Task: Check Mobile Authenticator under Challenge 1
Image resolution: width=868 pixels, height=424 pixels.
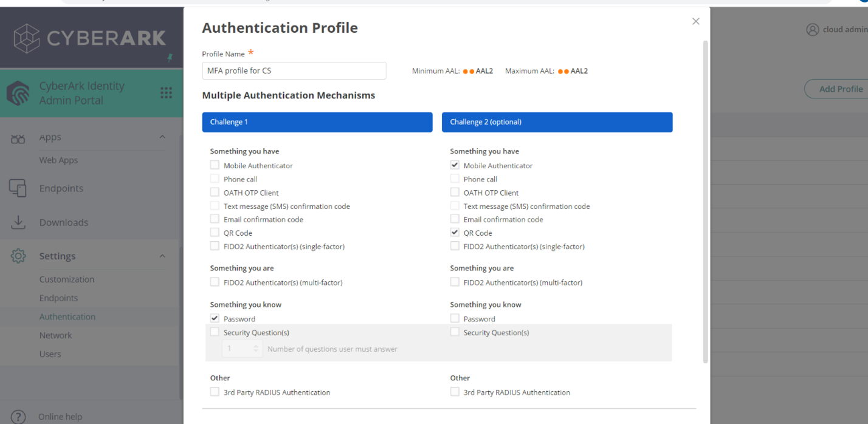Action: (x=215, y=165)
